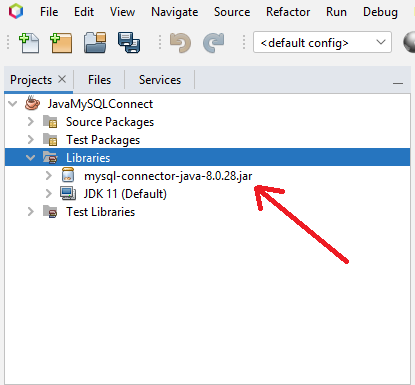Expand the Test Packages node
The image size is (415, 385).
[31, 140]
